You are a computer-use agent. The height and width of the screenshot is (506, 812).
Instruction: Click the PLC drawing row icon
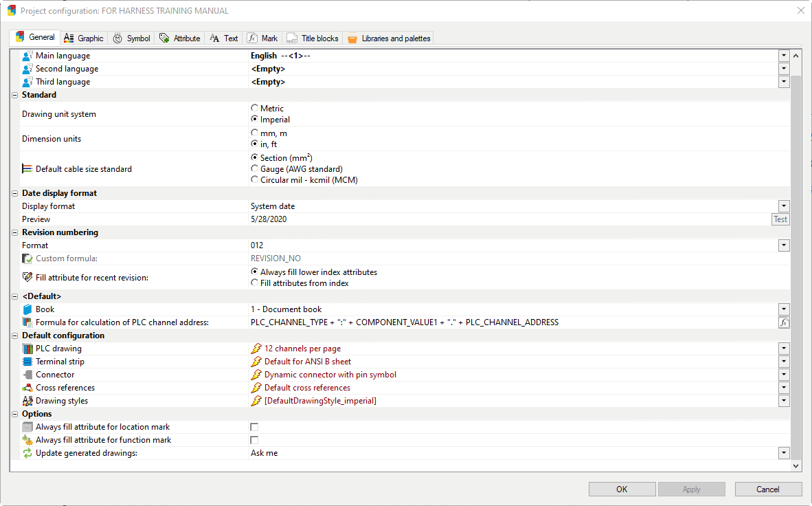(27, 349)
